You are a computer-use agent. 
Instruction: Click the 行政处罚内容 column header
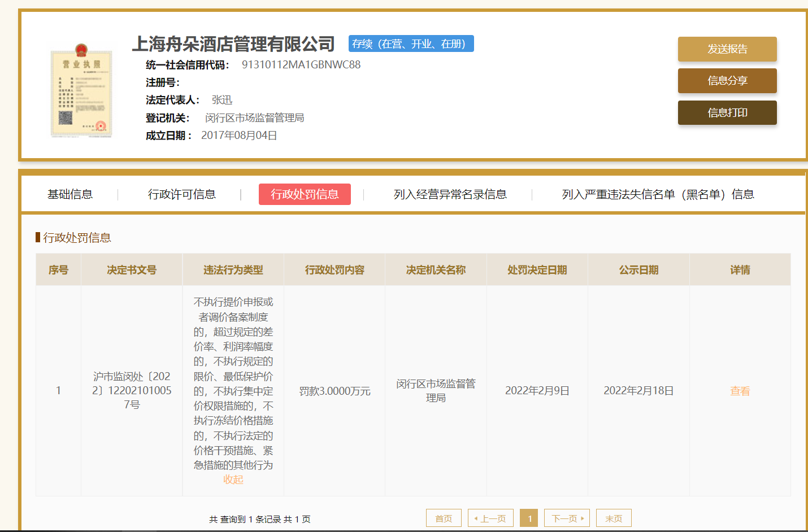[335, 270]
